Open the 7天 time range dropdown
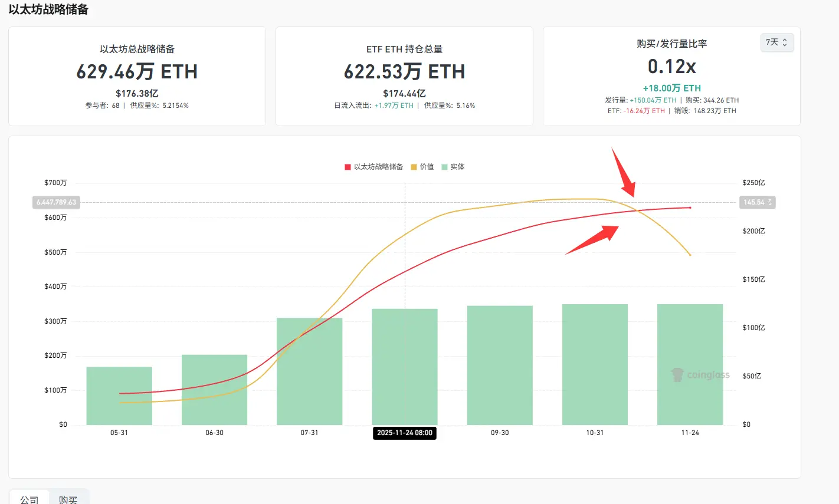Viewport: 839px width, 504px height. 776,42
